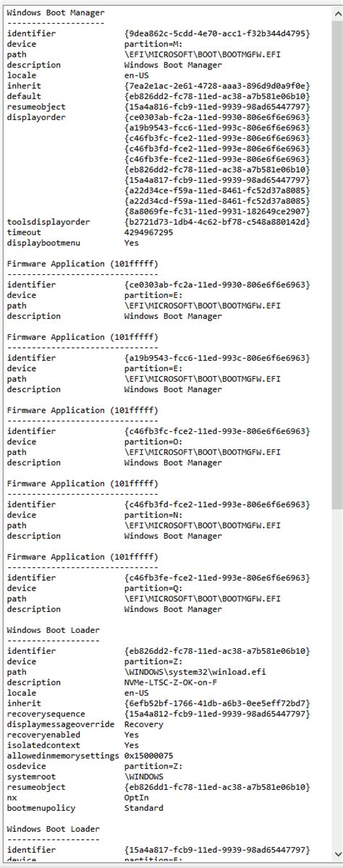Click the nx OptIn value
The width and height of the screenshot is (343, 868).
(x=137, y=797)
